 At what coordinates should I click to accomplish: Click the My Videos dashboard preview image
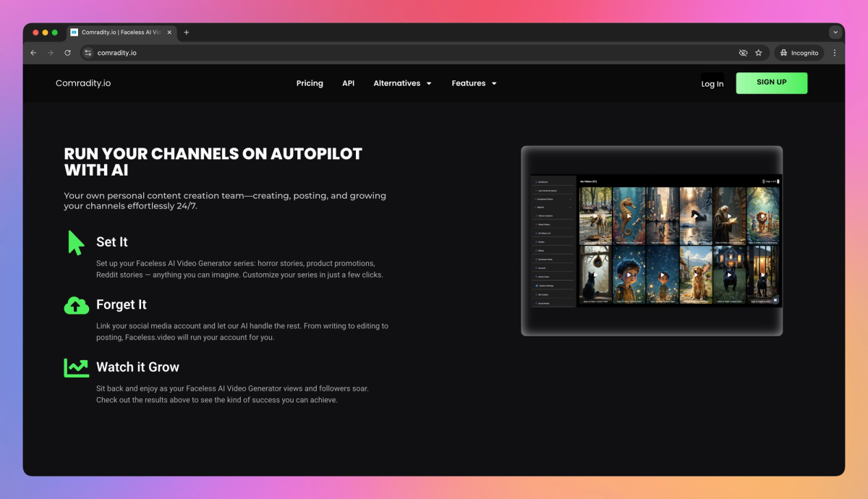coord(652,241)
